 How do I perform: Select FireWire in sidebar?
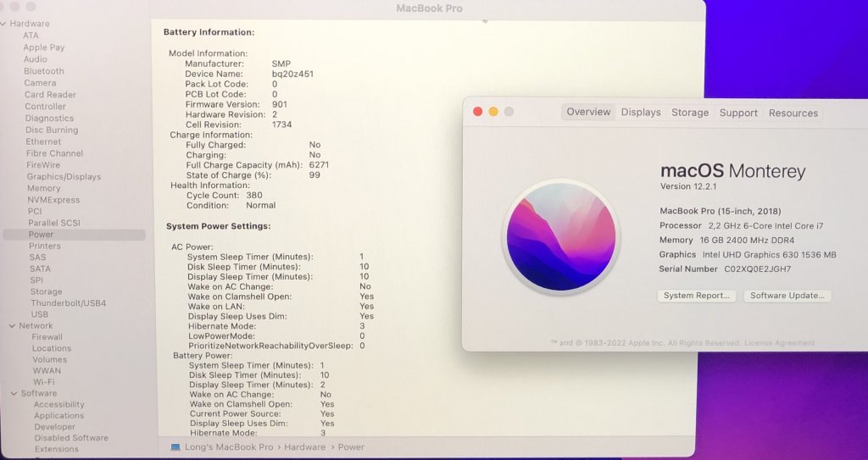pyautogui.click(x=43, y=165)
